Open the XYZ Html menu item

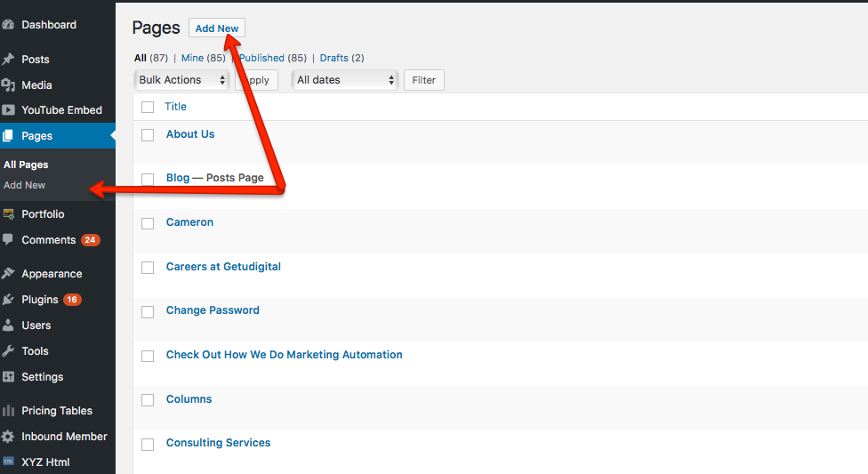[x=45, y=462]
